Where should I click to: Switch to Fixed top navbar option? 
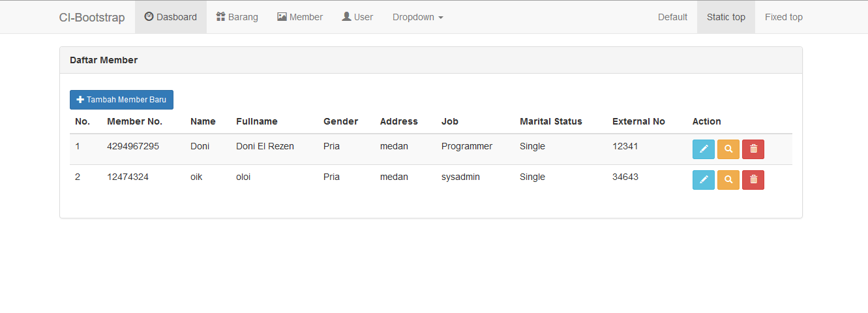point(783,17)
